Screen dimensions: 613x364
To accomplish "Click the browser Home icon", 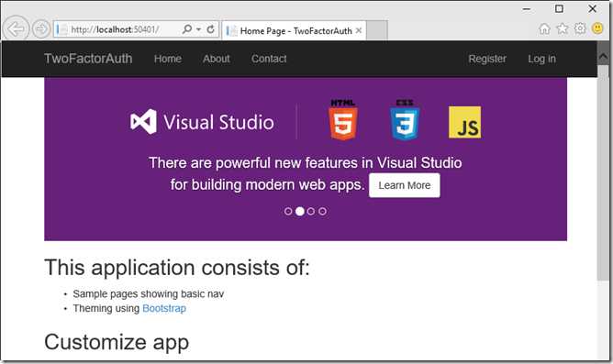I will 544,28.
